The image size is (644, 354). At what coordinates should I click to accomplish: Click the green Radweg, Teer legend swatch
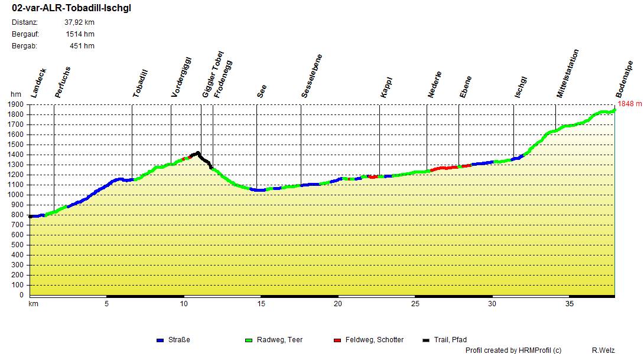248,340
